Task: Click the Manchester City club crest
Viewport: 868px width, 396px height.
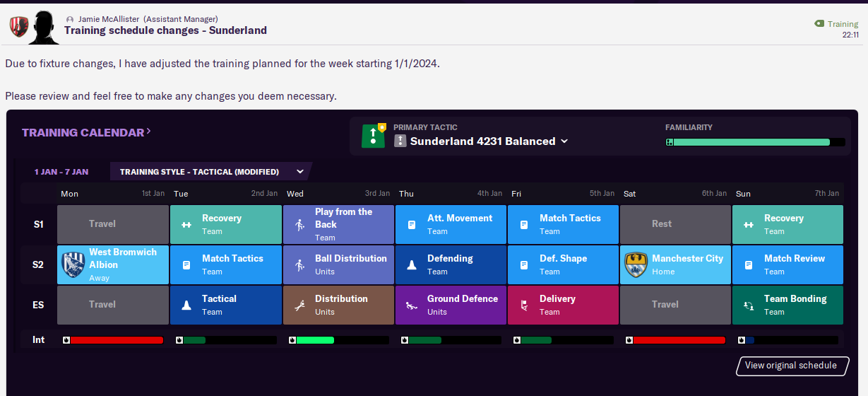Action: pos(636,265)
